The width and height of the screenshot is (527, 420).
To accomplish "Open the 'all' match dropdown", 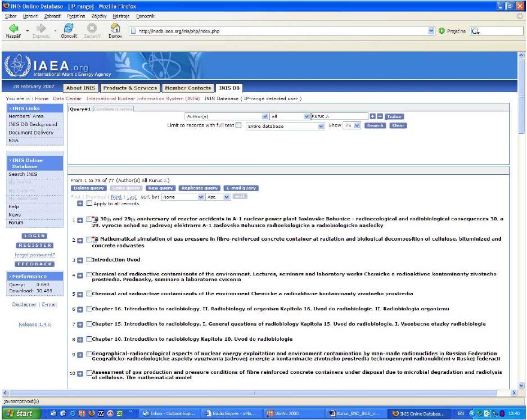I will coord(290,116).
